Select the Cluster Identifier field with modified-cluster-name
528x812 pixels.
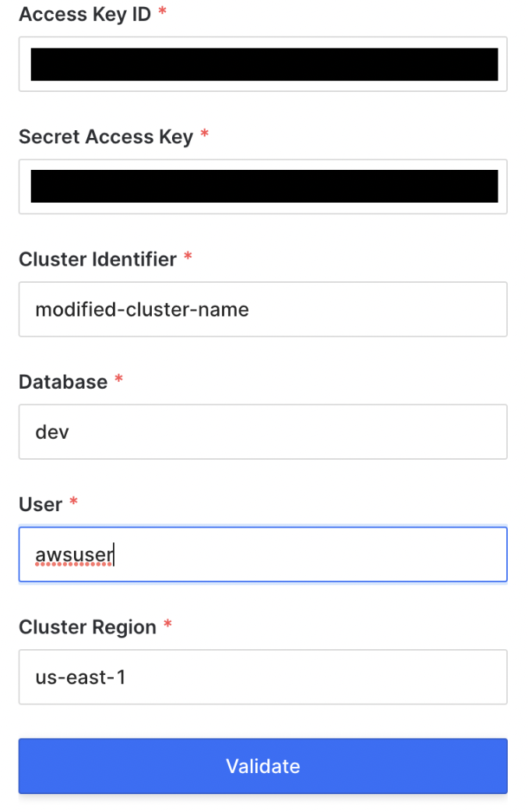pos(263,309)
